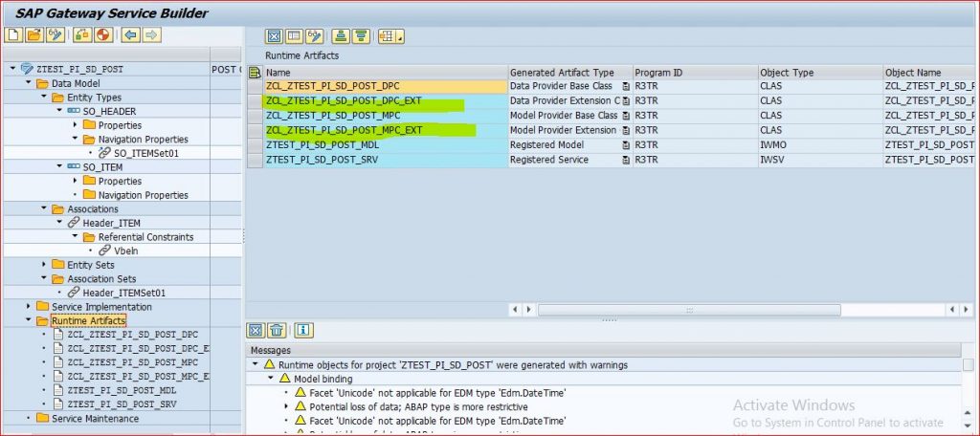This screenshot has width=980, height=436.
Task: Click the Sort Descending icon
Action: pos(361,36)
